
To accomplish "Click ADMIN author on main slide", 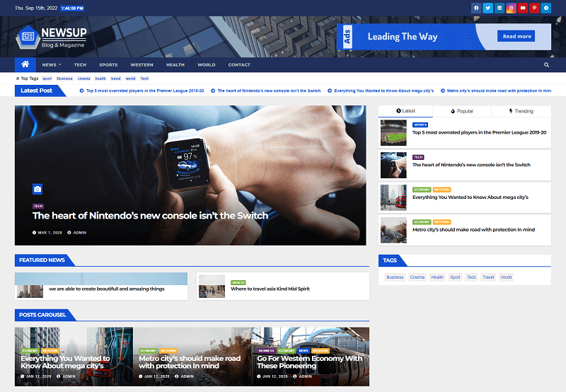I will [77, 233].
